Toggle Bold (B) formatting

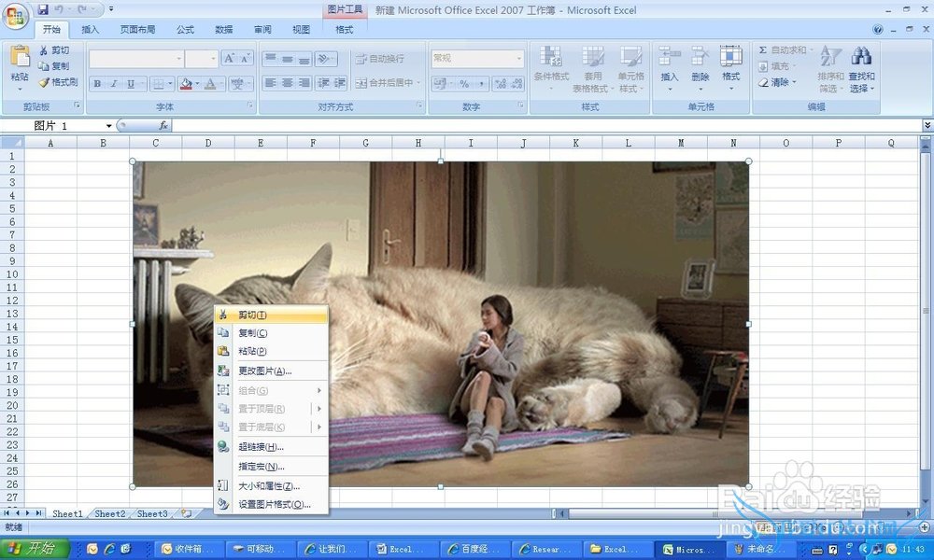click(97, 84)
